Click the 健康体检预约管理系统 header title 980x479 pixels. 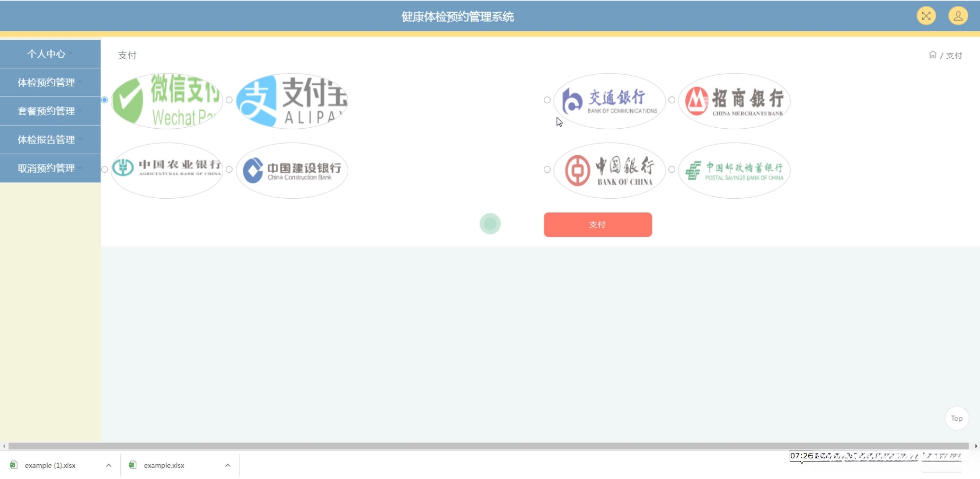[x=457, y=17]
